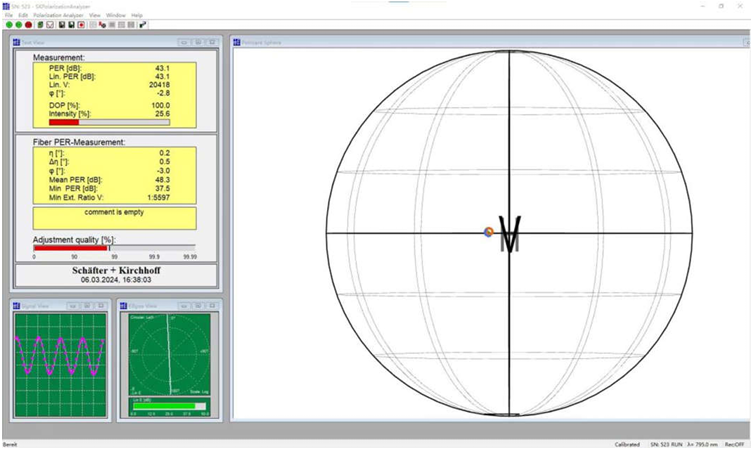Open the Help menu
755x451 pixels.
click(137, 16)
